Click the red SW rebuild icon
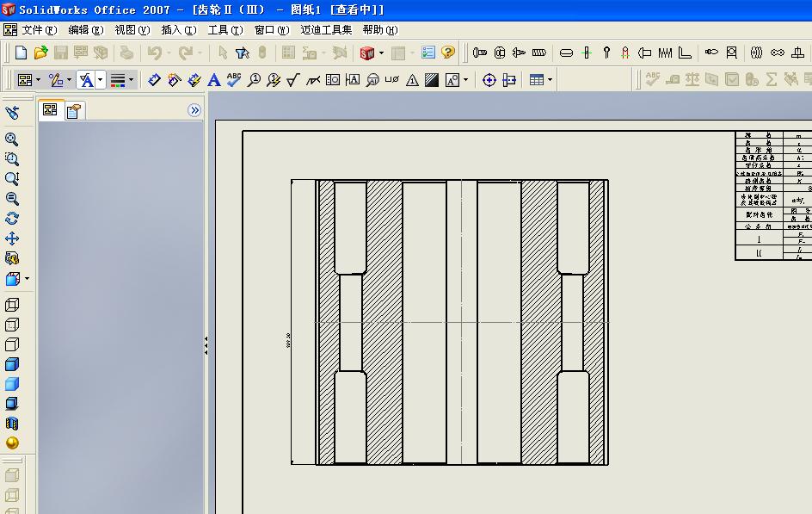Viewport: 812px width, 514px height. (366, 53)
